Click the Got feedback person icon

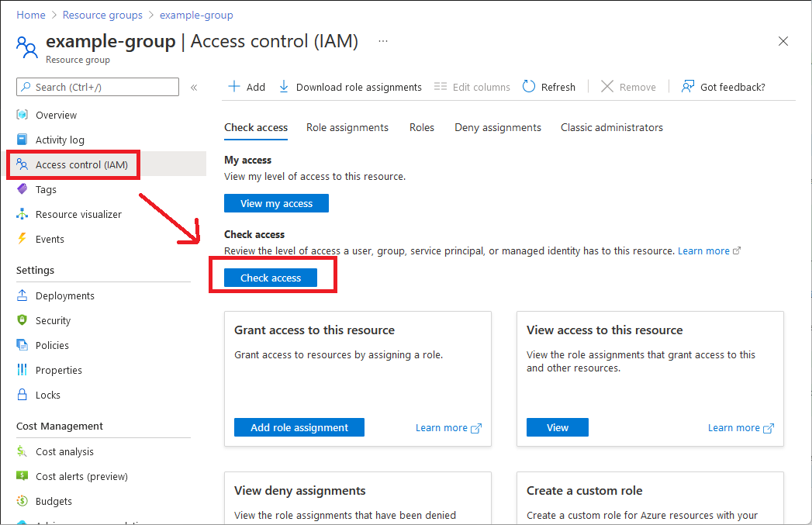click(x=688, y=86)
